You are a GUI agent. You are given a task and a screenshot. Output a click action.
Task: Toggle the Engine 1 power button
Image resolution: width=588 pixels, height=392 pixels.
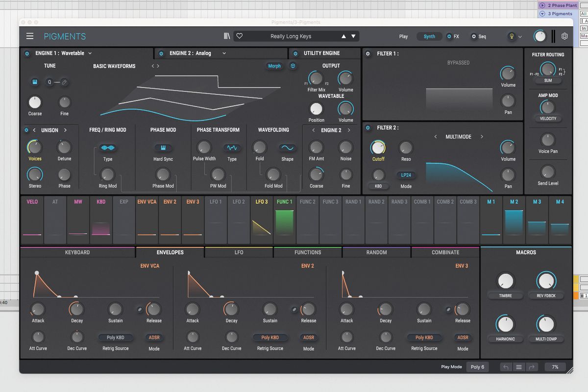[x=26, y=53]
